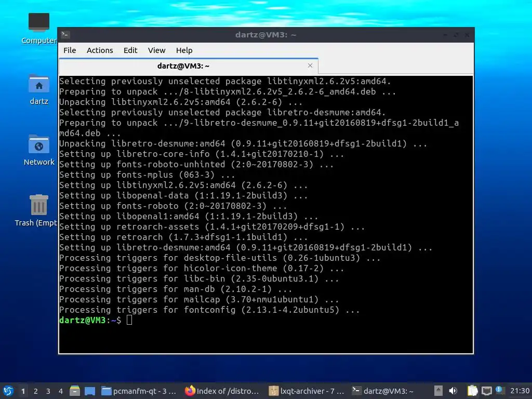The width and height of the screenshot is (532, 399).
Task: Click the 21:30 clock
Action: tap(520, 391)
